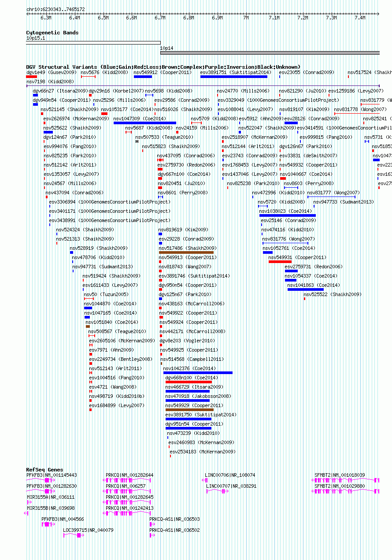Select the blue nsv1054337 (Coe2014) bar
Viewport: 392px width, 560px height.
pyautogui.click(x=291, y=280)
